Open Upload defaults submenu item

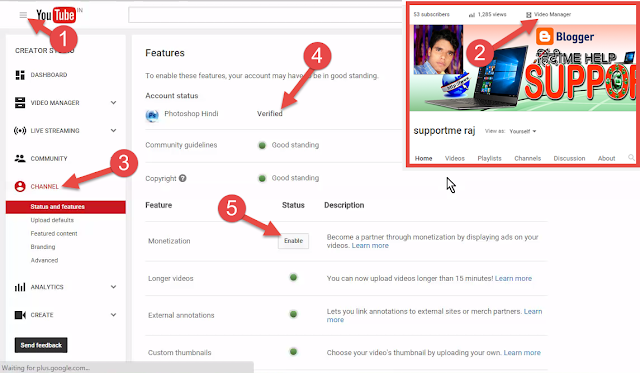[52, 220]
